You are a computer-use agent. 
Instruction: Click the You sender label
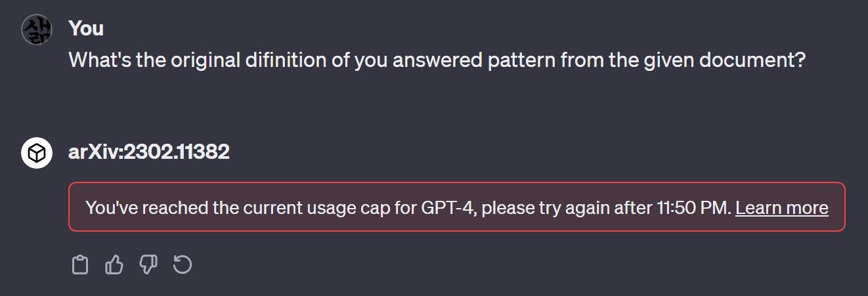coord(86,28)
